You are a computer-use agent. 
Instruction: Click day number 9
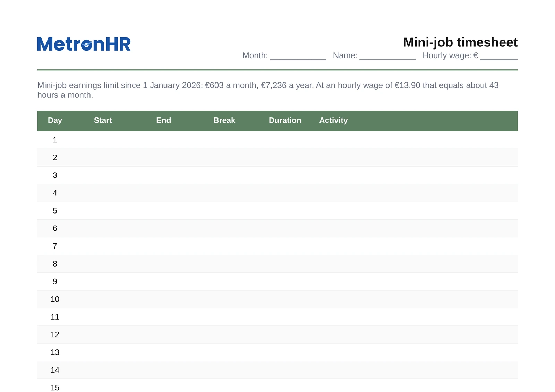pyautogui.click(x=55, y=281)
